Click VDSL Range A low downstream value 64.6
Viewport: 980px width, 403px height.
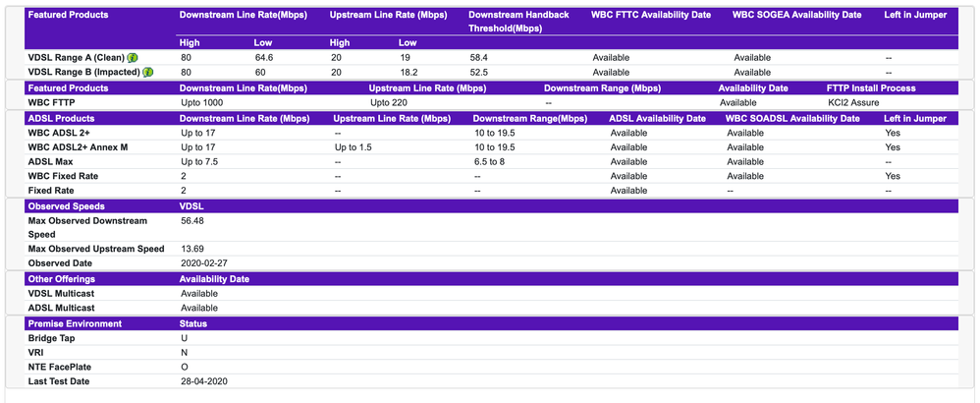tap(264, 58)
